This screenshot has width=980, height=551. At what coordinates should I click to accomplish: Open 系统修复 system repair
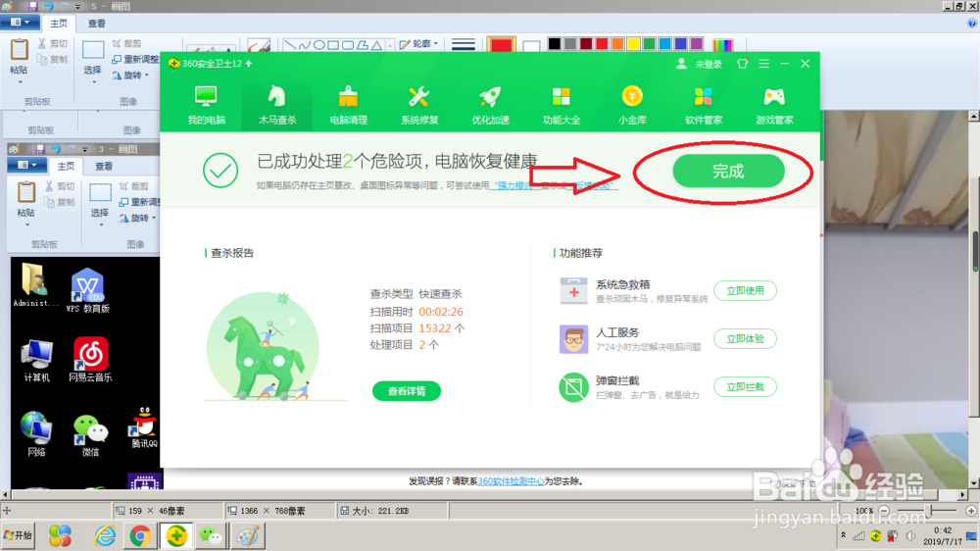point(419,105)
